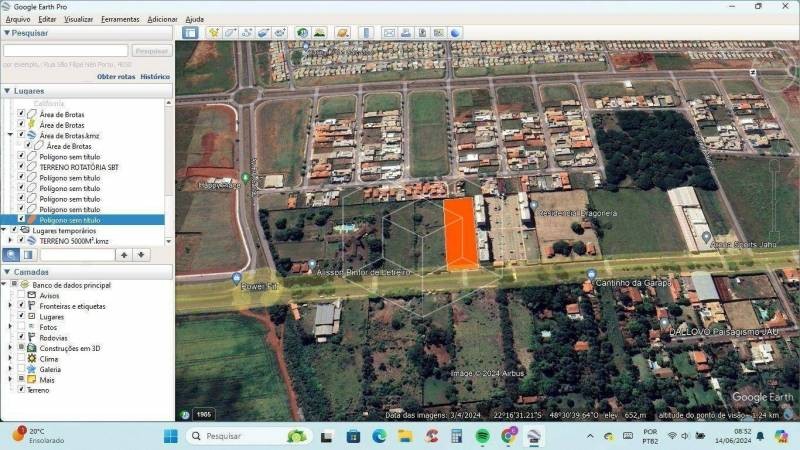Open the Editar menu
800x450 pixels.
coord(47,19)
